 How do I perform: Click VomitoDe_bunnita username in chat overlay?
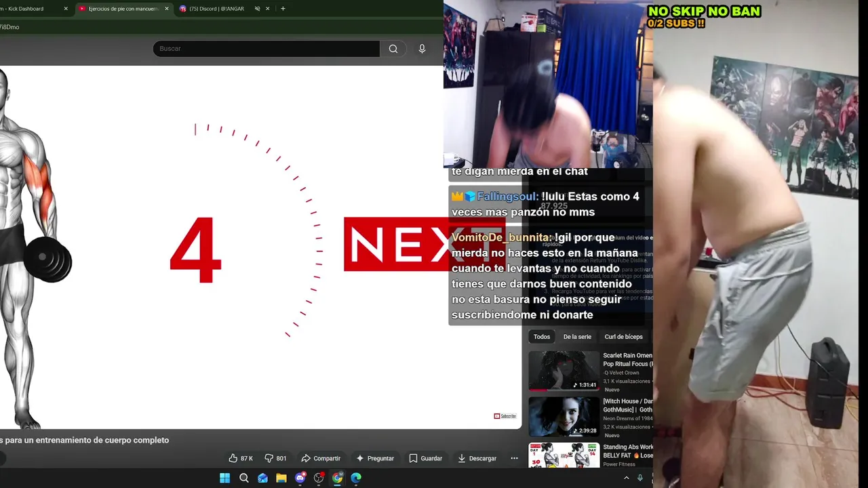pyautogui.click(x=501, y=238)
